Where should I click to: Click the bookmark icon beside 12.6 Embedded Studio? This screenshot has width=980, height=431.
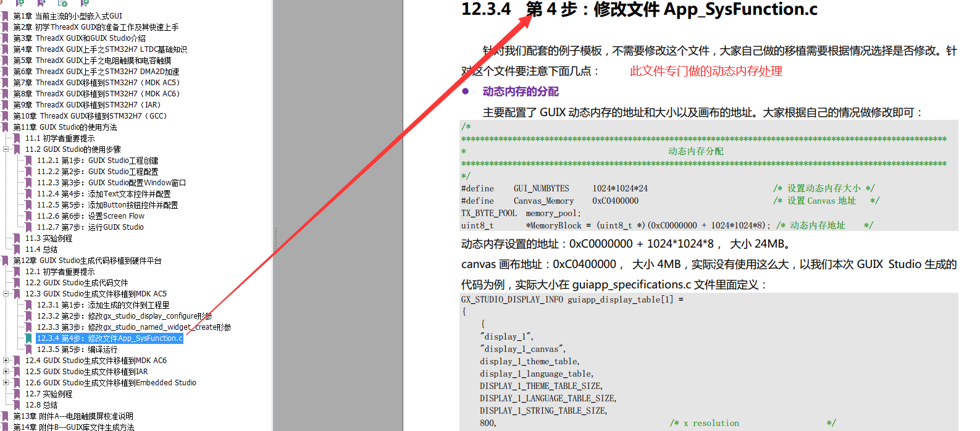(x=17, y=383)
